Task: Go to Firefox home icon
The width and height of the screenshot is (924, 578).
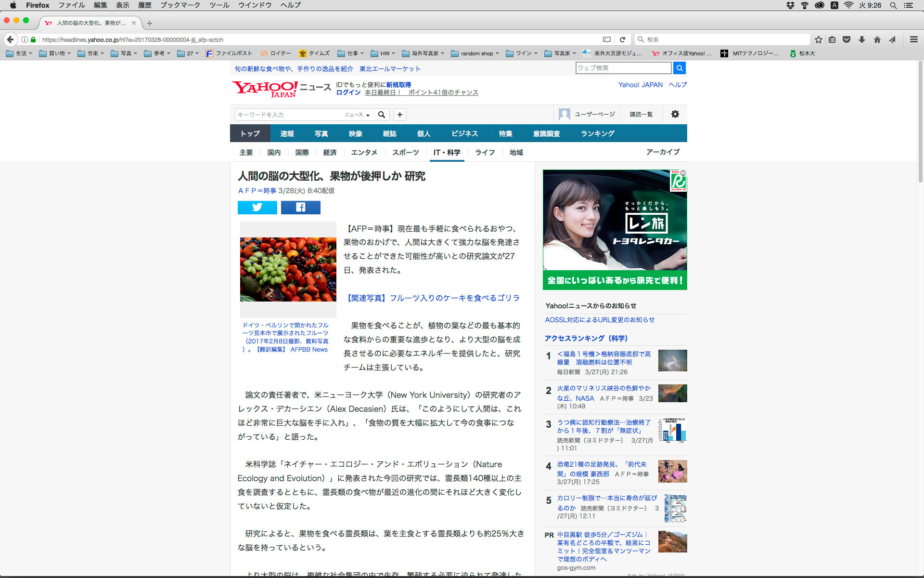Action: coord(877,39)
